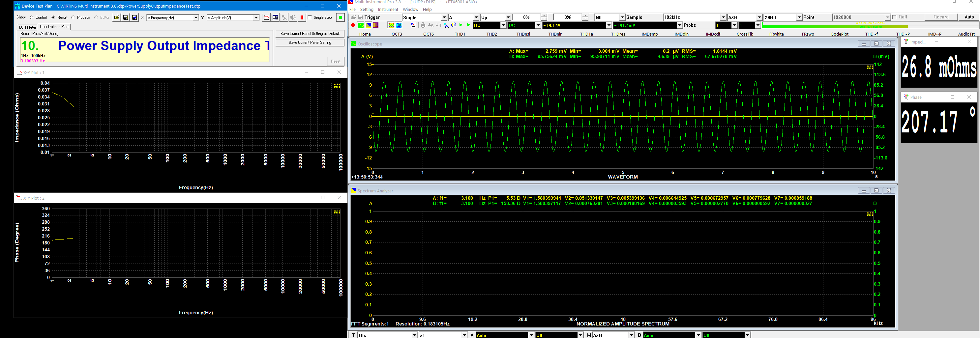
Task: Open the 192kHz sampling rate dropdown
Action: pos(723,17)
